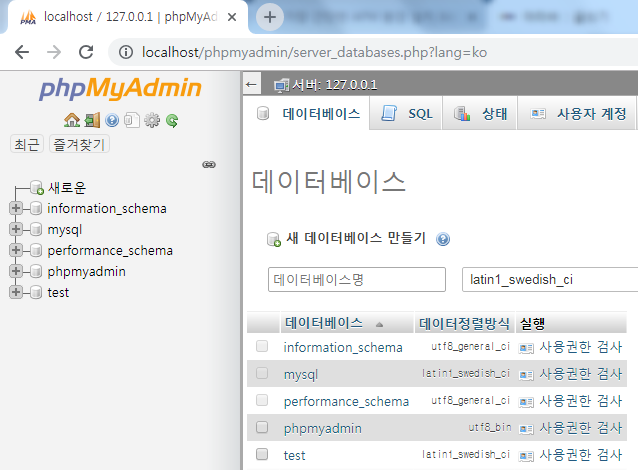Screen dimensions: 638x470
Task: Click 서버: 127.0.0.1 breadcrumb link
Action: pyautogui.click(x=334, y=85)
